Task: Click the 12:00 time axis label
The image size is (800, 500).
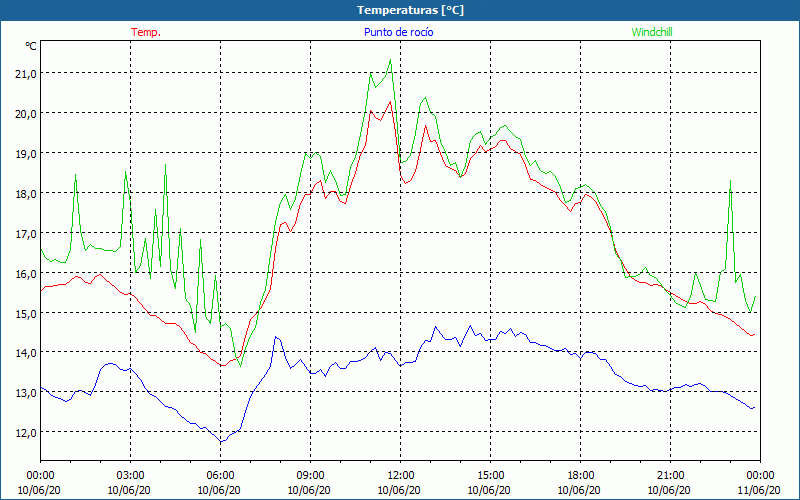Action: (x=399, y=476)
